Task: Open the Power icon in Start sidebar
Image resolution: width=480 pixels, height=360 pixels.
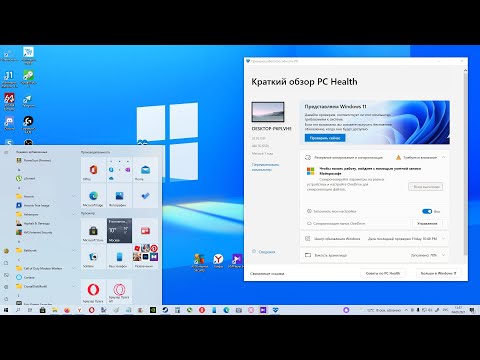Action: 6,299
